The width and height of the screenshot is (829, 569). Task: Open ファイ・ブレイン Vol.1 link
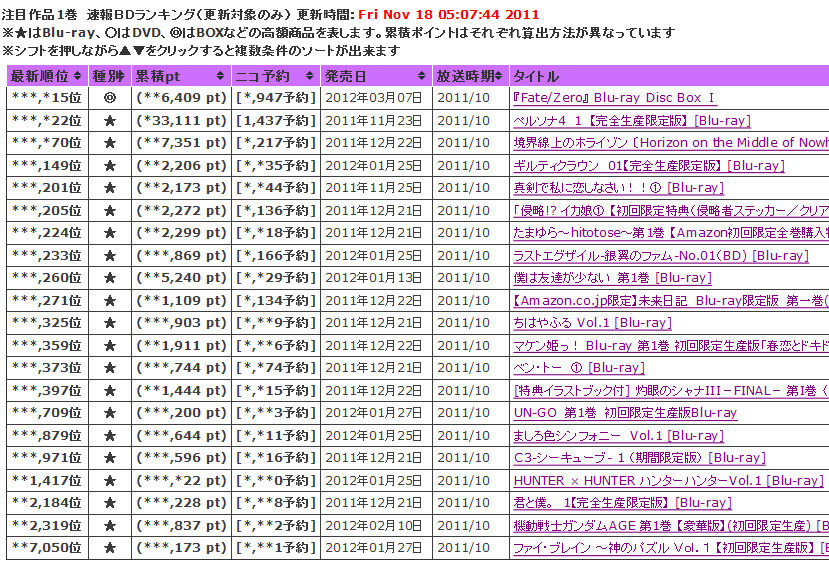tap(671, 547)
